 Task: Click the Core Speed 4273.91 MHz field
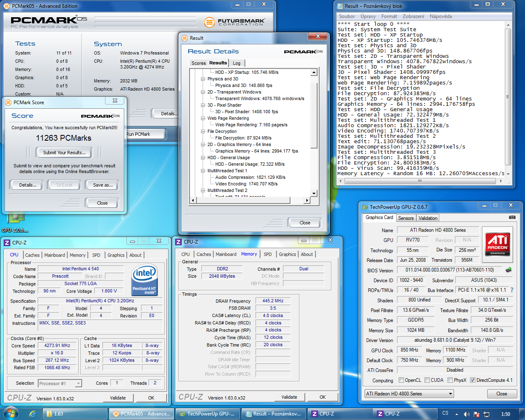[57, 346]
